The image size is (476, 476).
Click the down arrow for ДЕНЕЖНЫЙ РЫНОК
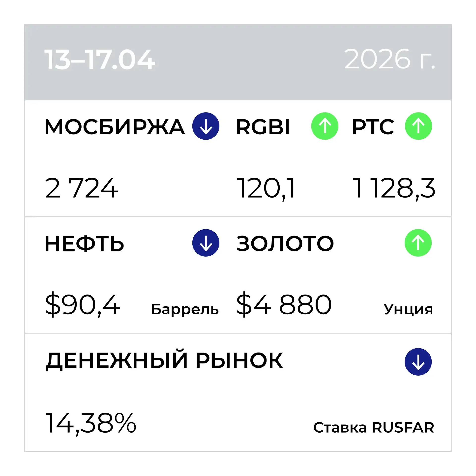418,362
